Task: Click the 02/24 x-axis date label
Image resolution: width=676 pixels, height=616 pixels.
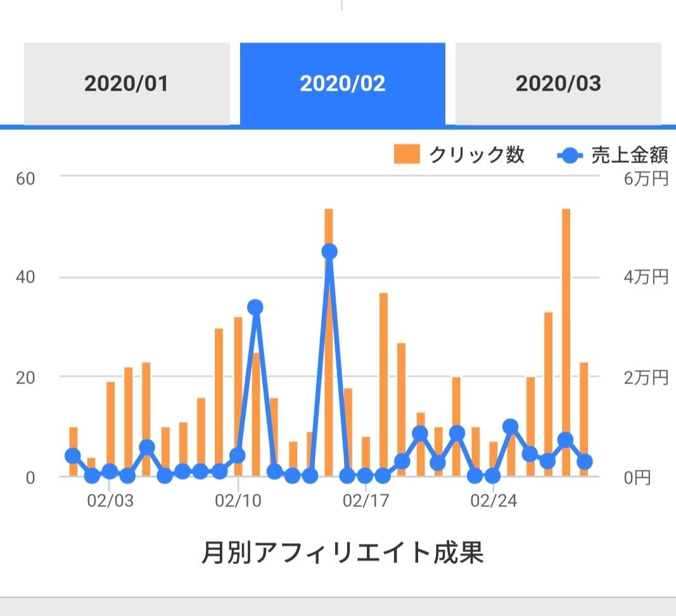Action: (494, 502)
